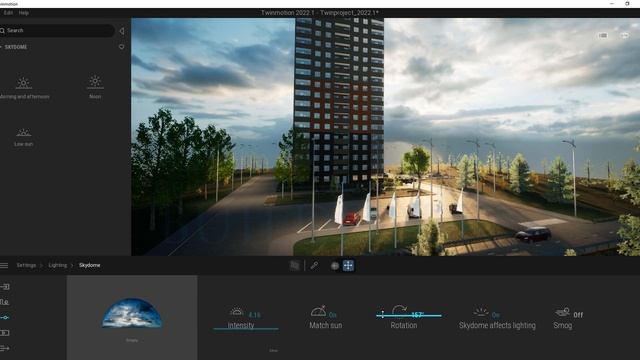
Task: Click the skydome preview thumbnail
Action: [x=131, y=313]
